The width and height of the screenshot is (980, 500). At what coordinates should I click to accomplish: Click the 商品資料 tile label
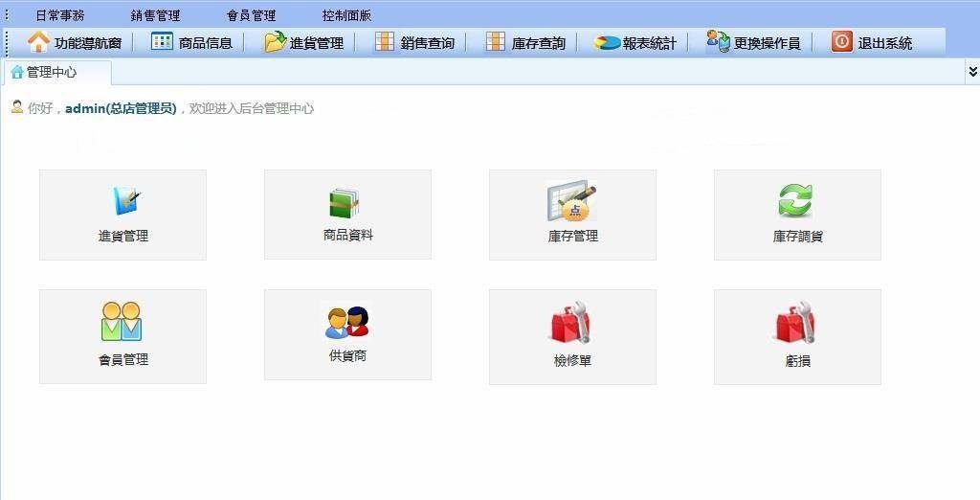(348, 235)
